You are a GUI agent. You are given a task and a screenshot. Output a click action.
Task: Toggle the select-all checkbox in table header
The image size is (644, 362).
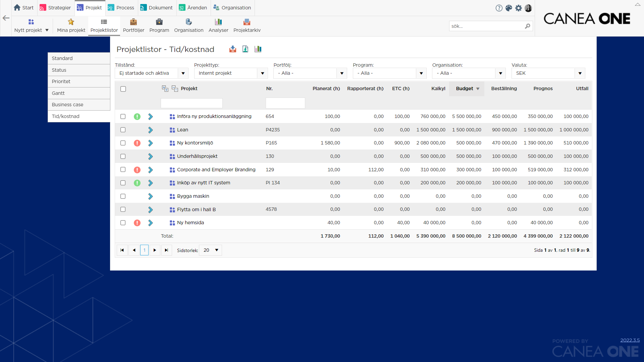coord(123,89)
